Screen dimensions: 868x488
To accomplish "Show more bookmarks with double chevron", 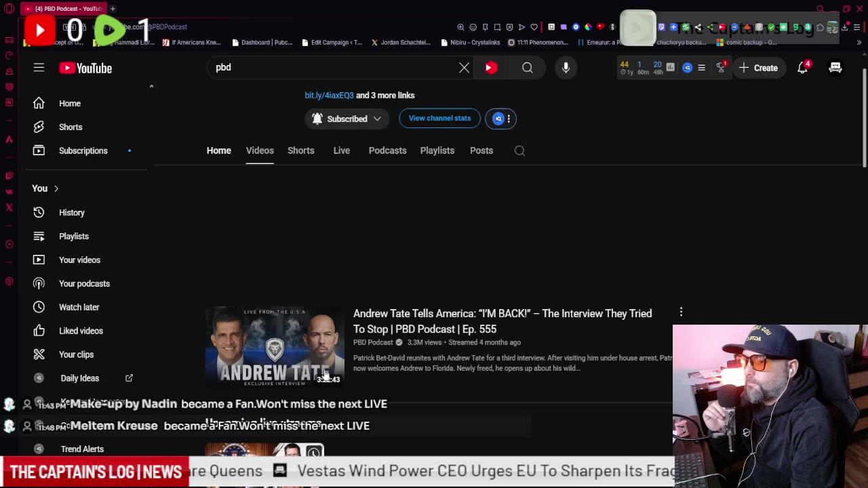I will 859,42.
